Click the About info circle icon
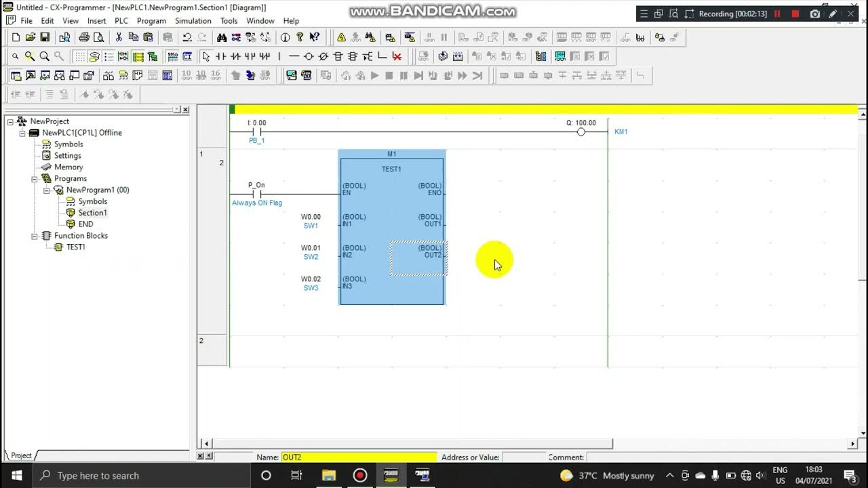This screenshot has width=868, height=488. (285, 37)
